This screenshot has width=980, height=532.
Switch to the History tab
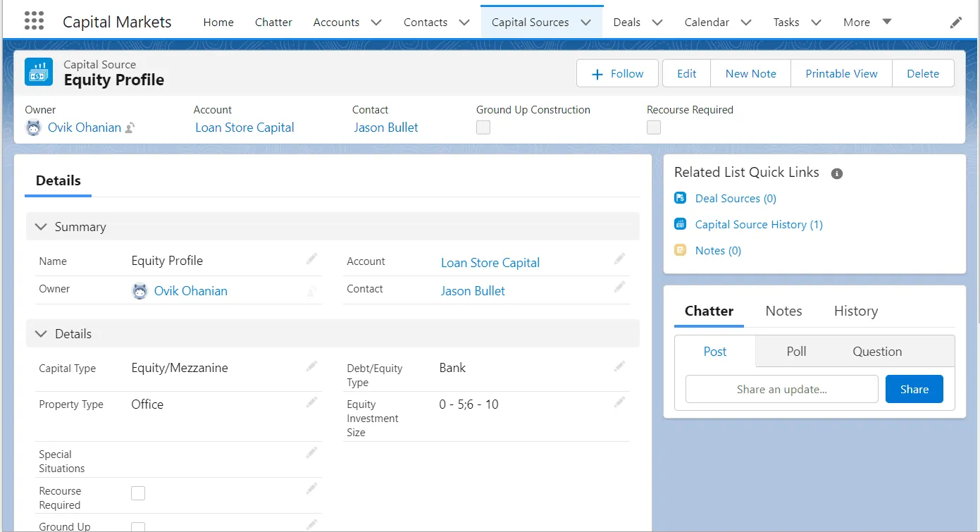pyautogui.click(x=855, y=311)
